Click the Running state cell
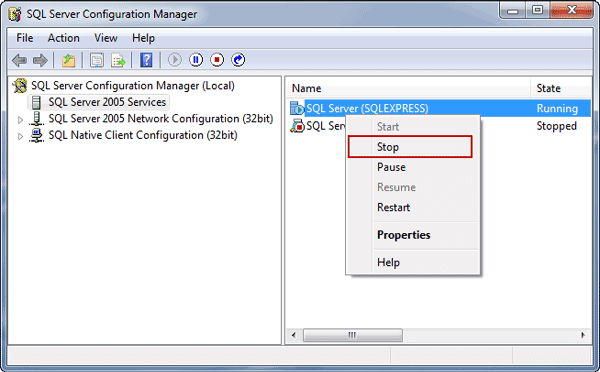The image size is (600, 372). [x=557, y=109]
